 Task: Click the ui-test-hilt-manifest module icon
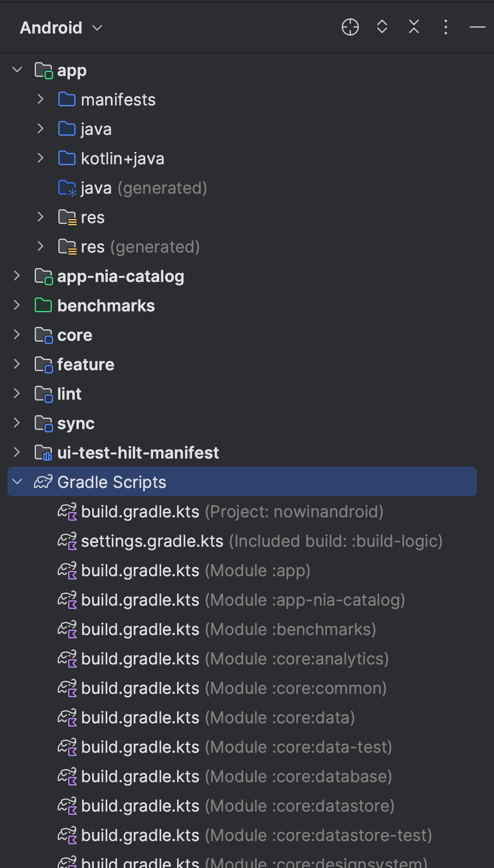pyautogui.click(x=43, y=452)
